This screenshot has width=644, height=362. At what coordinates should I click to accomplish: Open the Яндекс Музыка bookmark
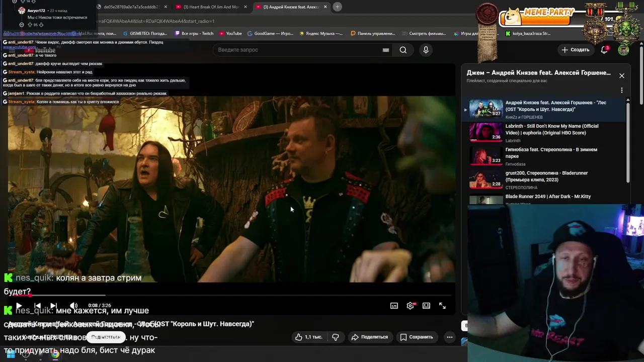click(321, 34)
